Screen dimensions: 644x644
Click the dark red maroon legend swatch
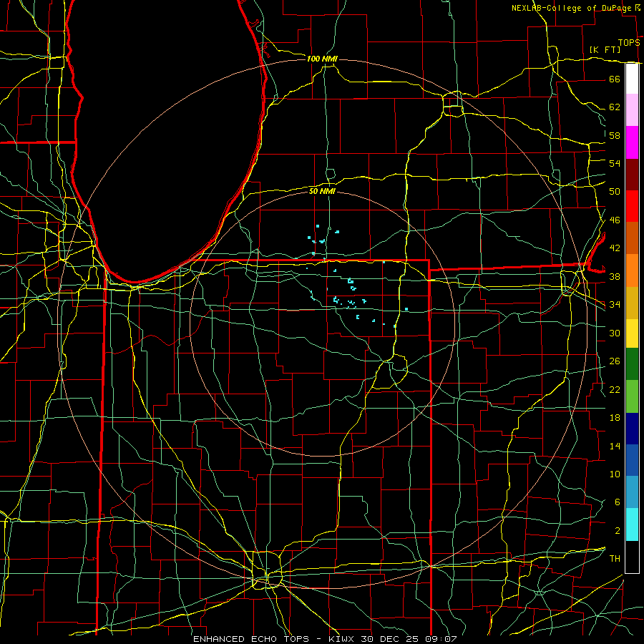[632, 175]
